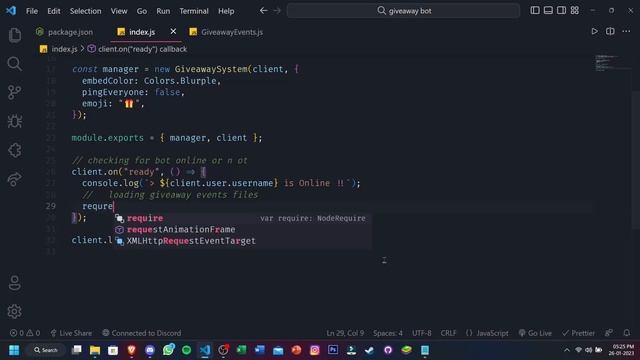640x360 pixels.
Task: Click 'Connected to Discord' status item
Action: point(141,333)
